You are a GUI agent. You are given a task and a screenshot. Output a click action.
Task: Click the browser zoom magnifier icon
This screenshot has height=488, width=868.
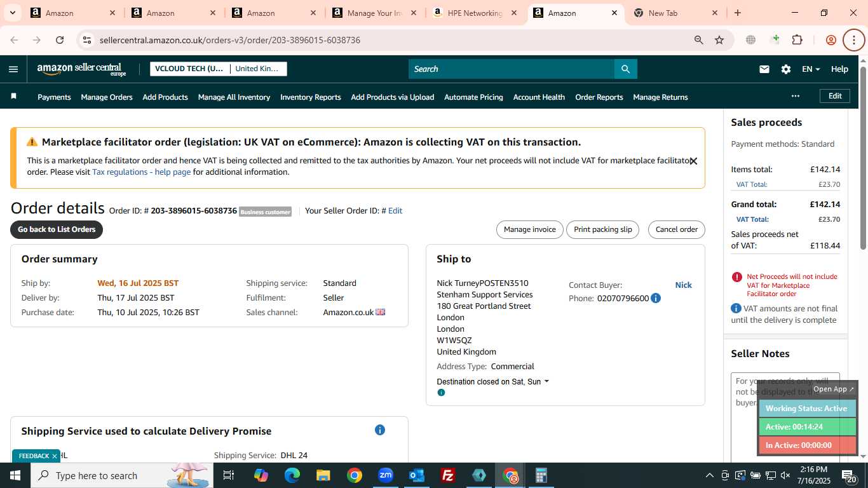[x=698, y=40]
